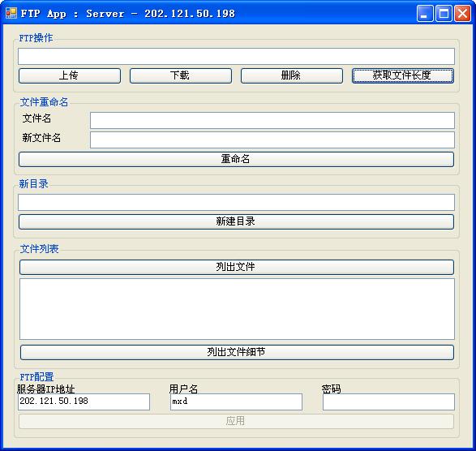Maximize the FTP App window
Image resolution: width=476 pixels, height=451 pixels.
coord(444,13)
